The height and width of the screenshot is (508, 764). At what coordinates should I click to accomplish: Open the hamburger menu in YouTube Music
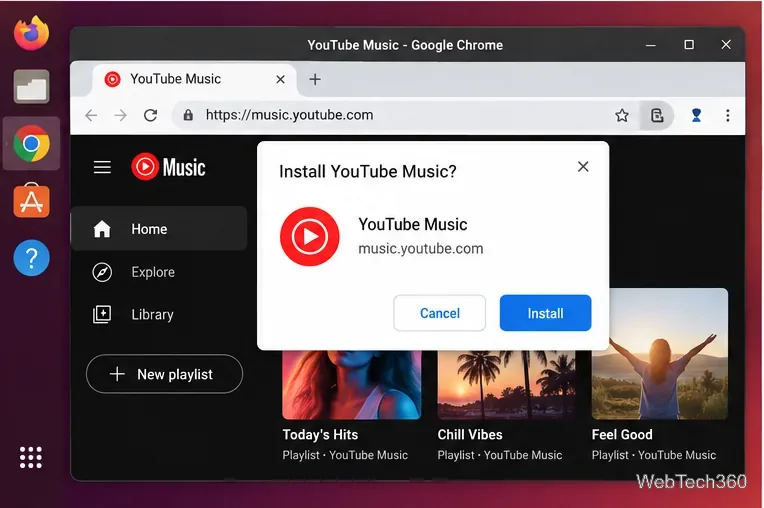(x=102, y=167)
